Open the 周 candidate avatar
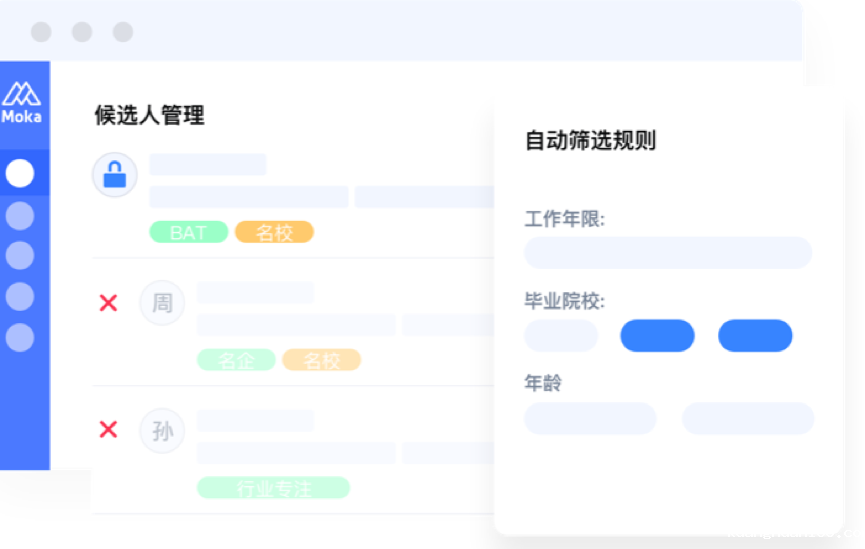Screen dimensions: 865x549 coord(162,302)
